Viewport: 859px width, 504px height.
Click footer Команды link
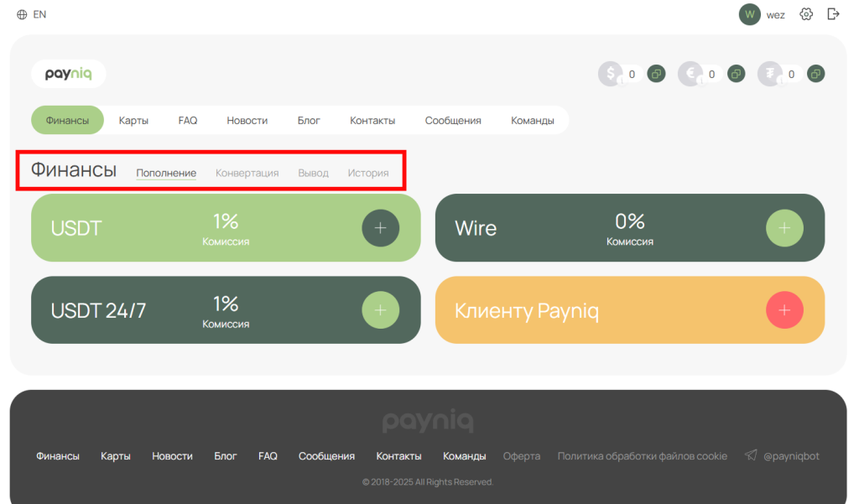tap(465, 456)
